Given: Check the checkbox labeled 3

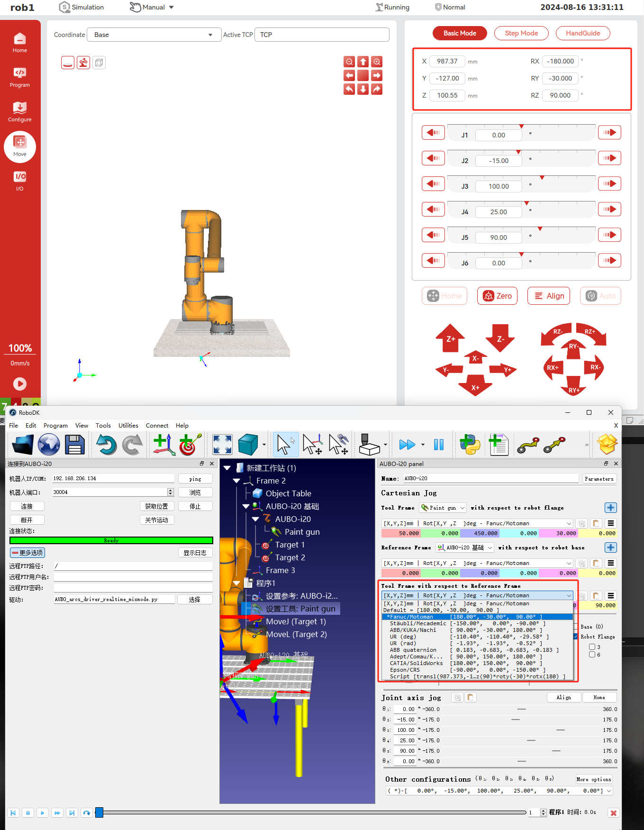Looking at the screenshot, I should (x=592, y=647).
